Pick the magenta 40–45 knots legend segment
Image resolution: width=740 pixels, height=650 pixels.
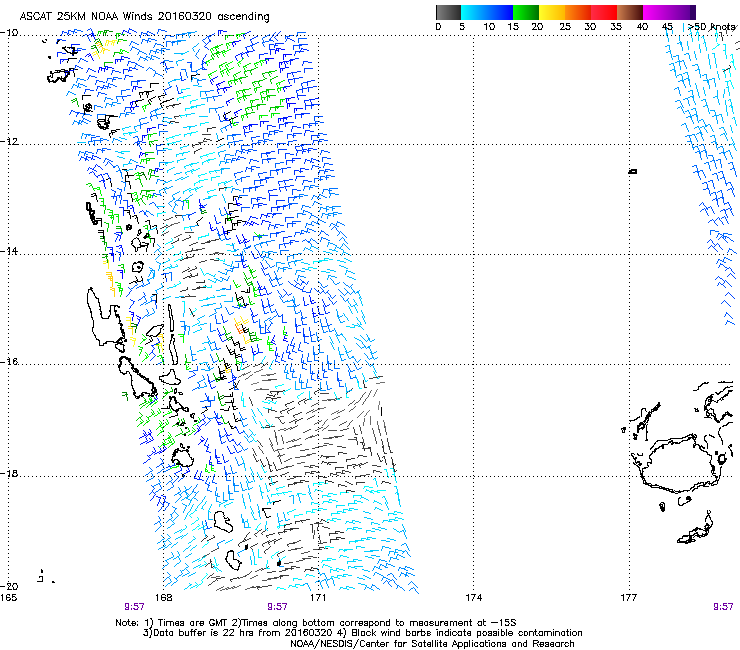[656, 12]
